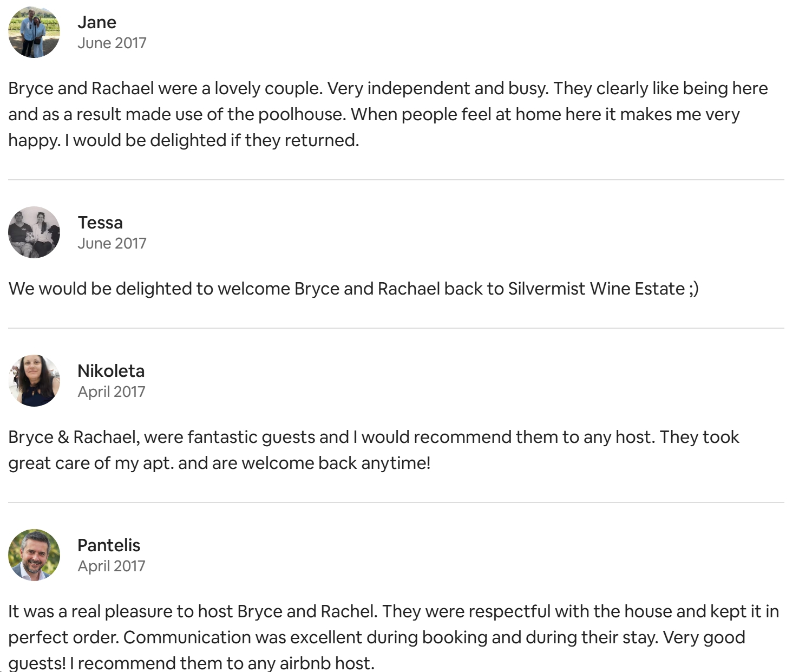799x672 pixels.
Task: Click the word 'airbnb' in Pantelis's review
Action: [305, 663]
